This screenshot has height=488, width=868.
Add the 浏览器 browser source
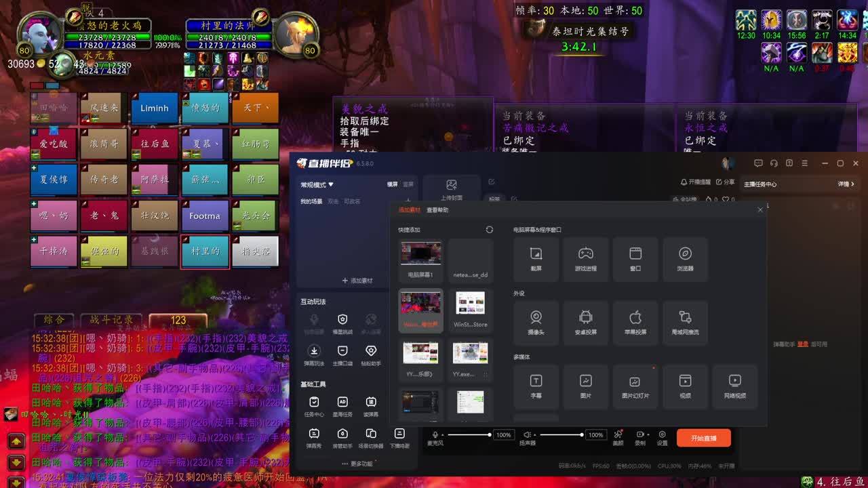coord(685,259)
